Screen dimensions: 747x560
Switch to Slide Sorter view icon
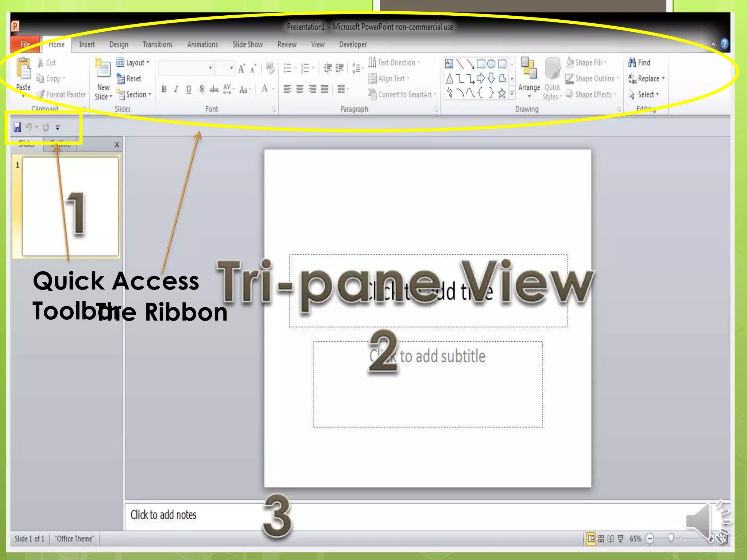601,538
